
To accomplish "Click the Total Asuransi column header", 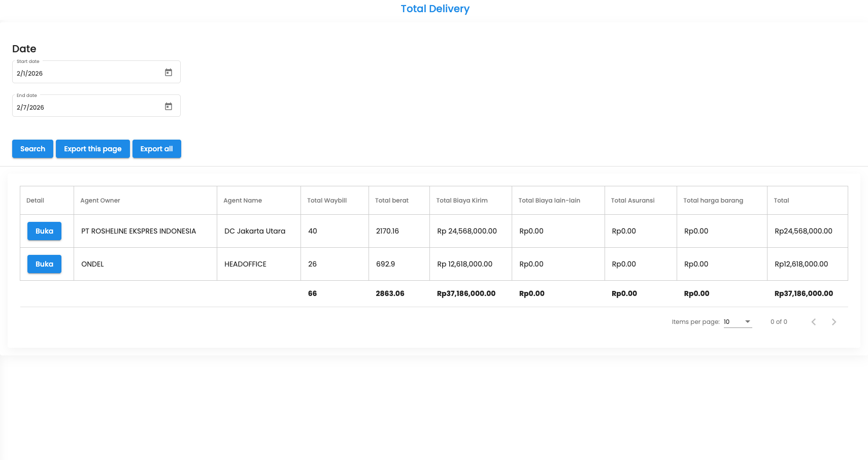I will 632,201.
